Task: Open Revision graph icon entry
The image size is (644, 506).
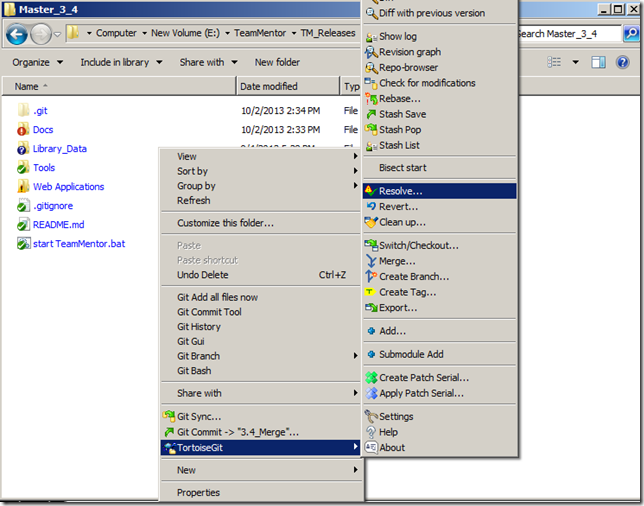Action: click(x=371, y=52)
